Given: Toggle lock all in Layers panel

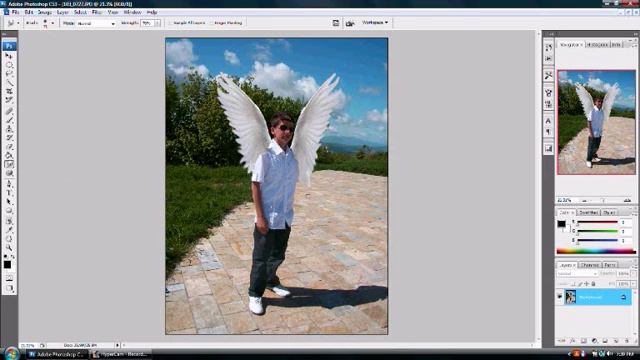Looking at the screenshot, I should pyautogui.click(x=593, y=284).
